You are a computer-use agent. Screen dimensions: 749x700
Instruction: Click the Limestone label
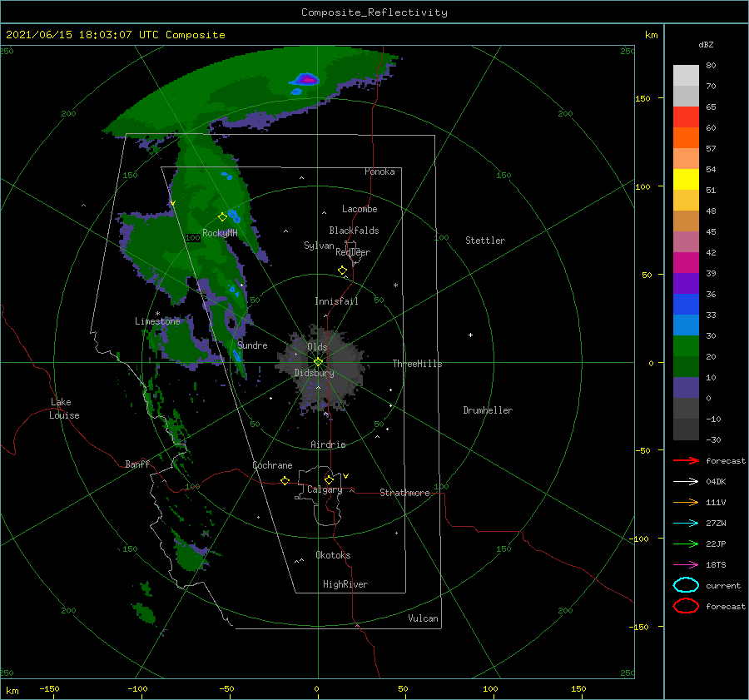pos(157,321)
